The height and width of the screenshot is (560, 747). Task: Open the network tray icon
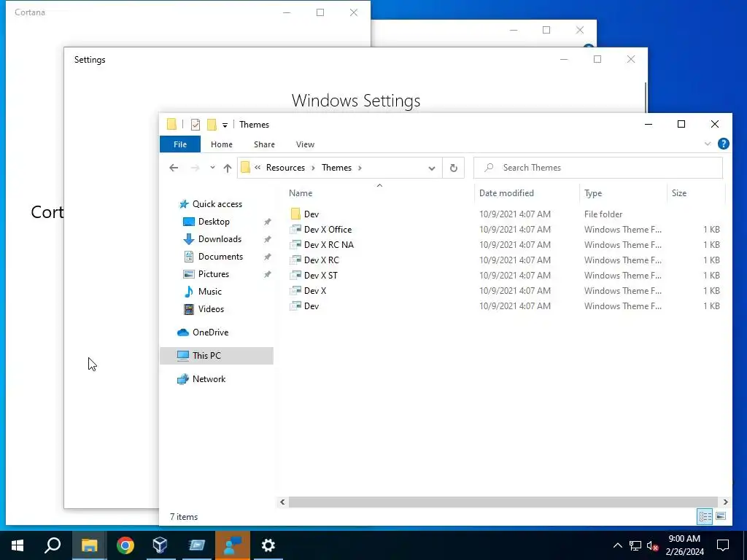pos(635,545)
